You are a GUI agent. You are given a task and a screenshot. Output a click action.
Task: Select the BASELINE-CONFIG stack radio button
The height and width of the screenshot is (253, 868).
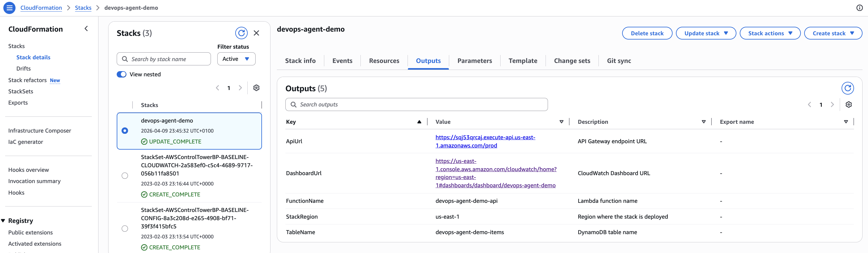[125, 229]
